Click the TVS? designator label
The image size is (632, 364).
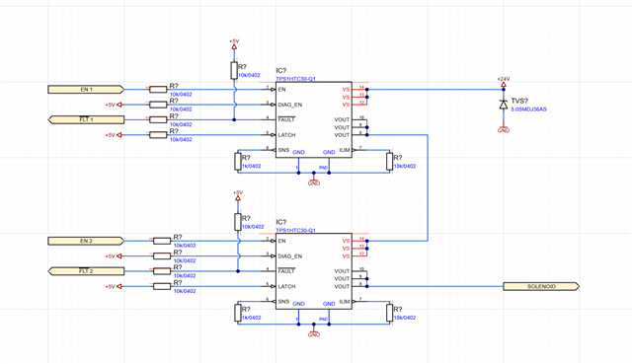(x=519, y=101)
